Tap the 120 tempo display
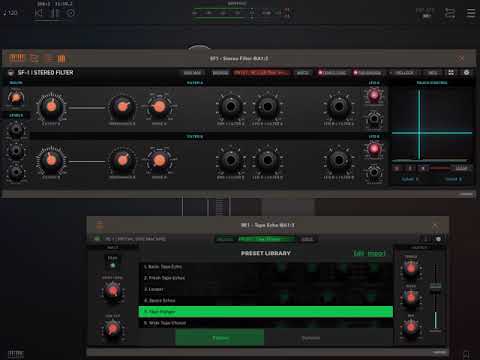480x360 pixels. (x=11, y=13)
